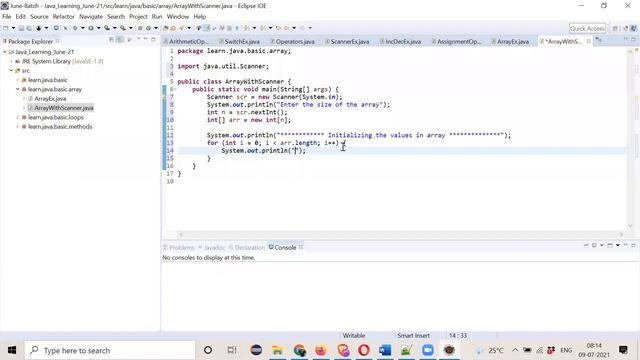Switch to the ScannerEx.java editor tab

coord(350,41)
